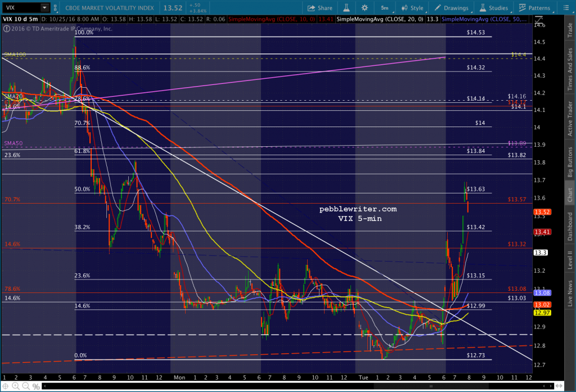Open the Style menu
The image size is (576, 392).
(x=412, y=8)
